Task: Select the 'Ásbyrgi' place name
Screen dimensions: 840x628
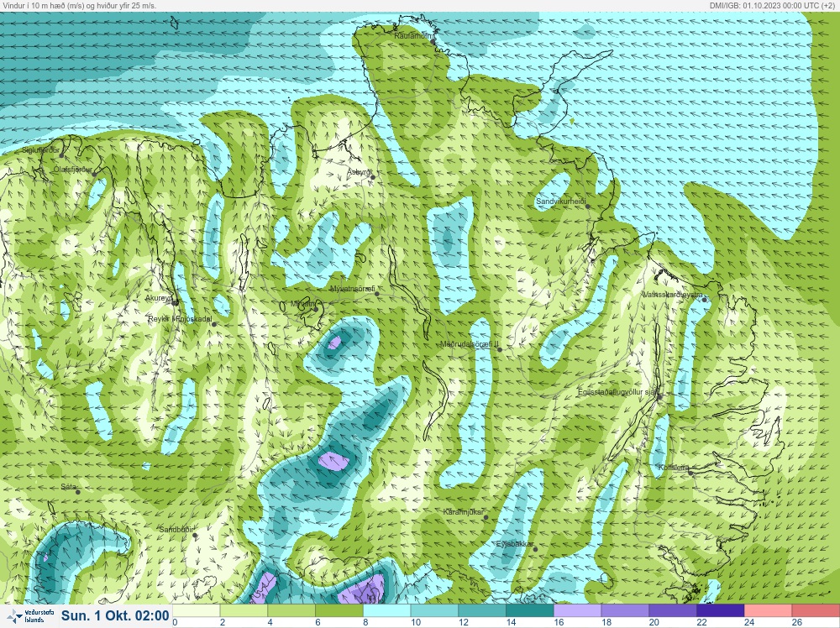Action: coord(359,172)
